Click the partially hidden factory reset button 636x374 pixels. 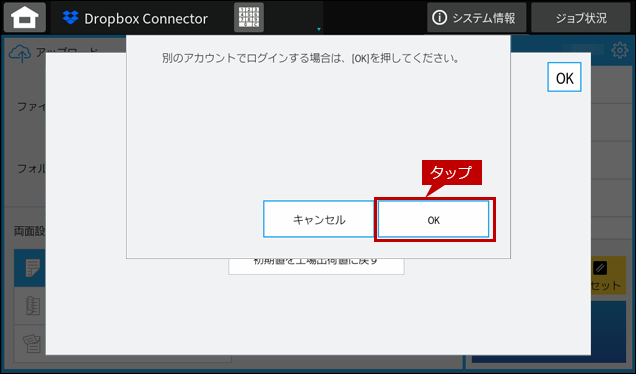316,266
